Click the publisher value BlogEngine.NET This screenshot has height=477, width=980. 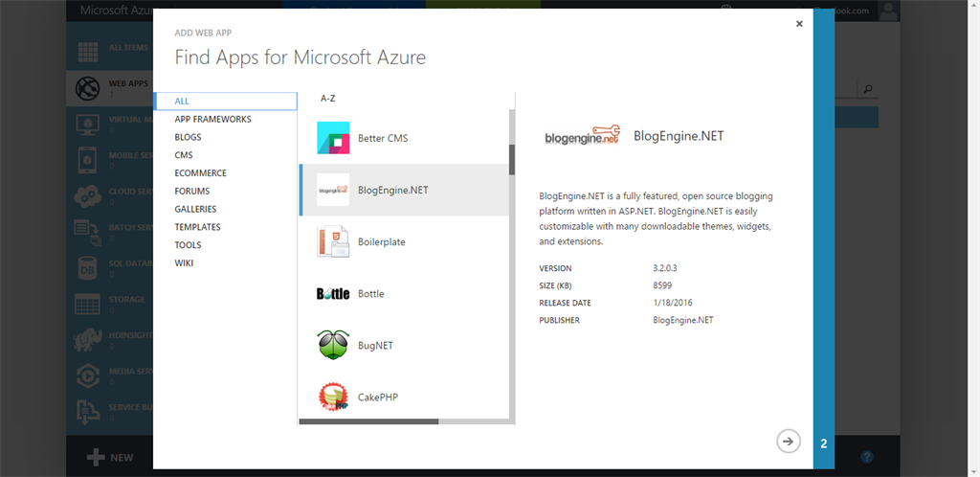tap(683, 320)
